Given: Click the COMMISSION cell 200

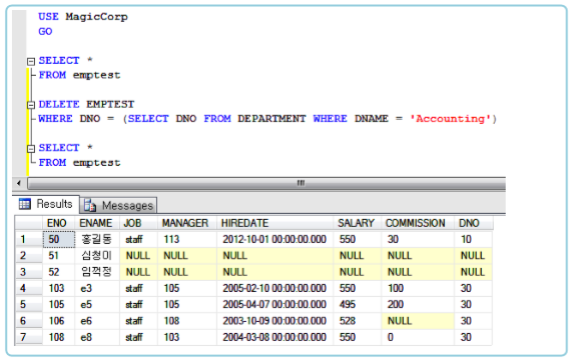Looking at the screenshot, I should coord(418,305).
